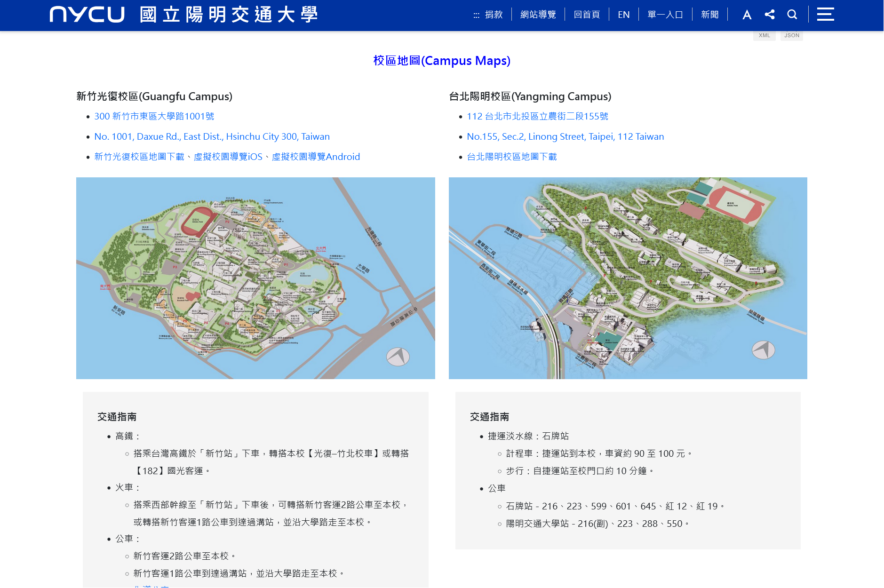The height and width of the screenshot is (588, 884).
Task: Go to 回首頁 in top navigation
Action: coord(587,15)
